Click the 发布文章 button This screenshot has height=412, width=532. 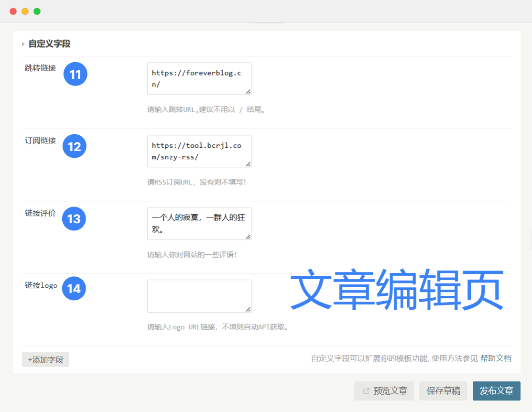496,391
